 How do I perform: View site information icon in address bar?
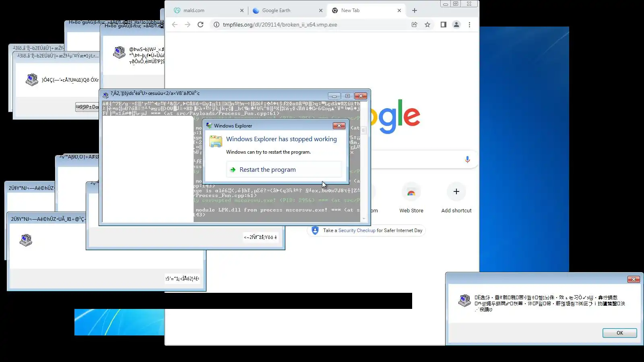(x=216, y=25)
